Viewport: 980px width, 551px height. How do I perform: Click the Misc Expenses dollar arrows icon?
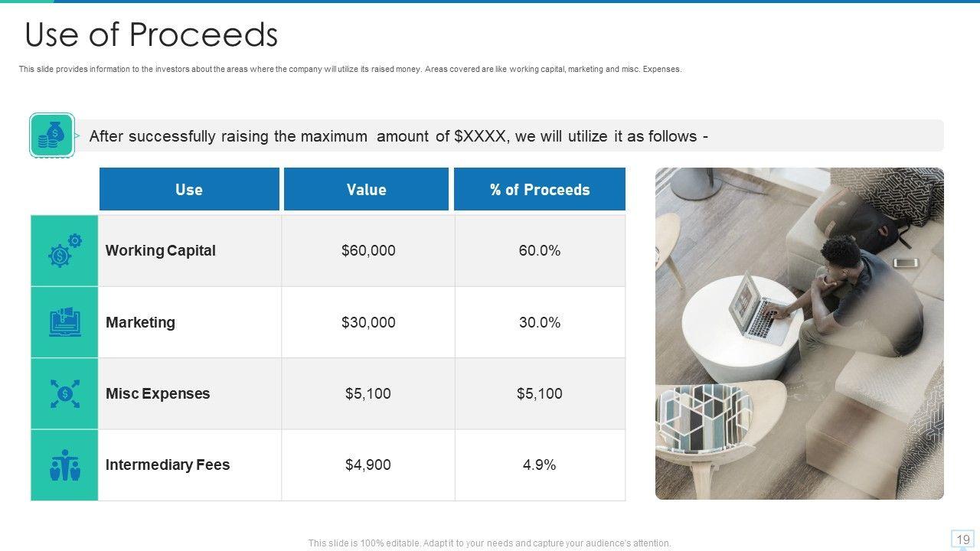coord(64,393)
